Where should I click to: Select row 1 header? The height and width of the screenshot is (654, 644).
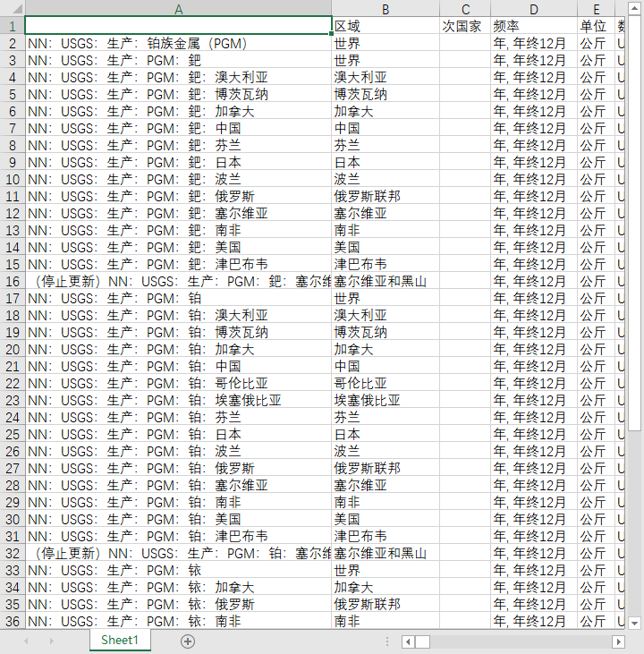[13, 26]
